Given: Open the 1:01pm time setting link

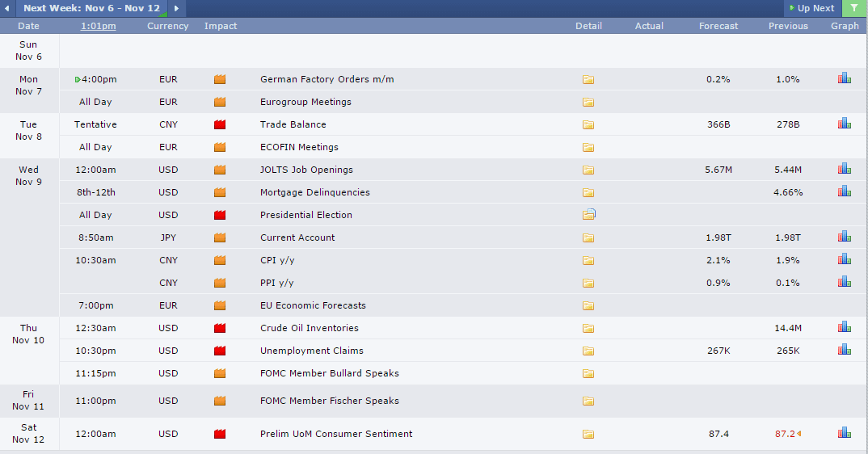Looking at the screenshot, I should pyautogui.click(x=99, y=26).
